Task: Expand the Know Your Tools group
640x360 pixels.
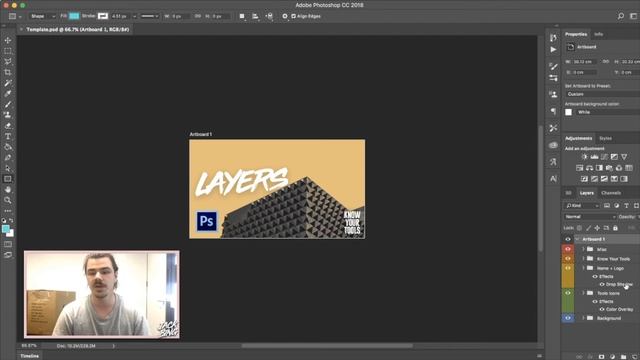Action: click(583, 259)
